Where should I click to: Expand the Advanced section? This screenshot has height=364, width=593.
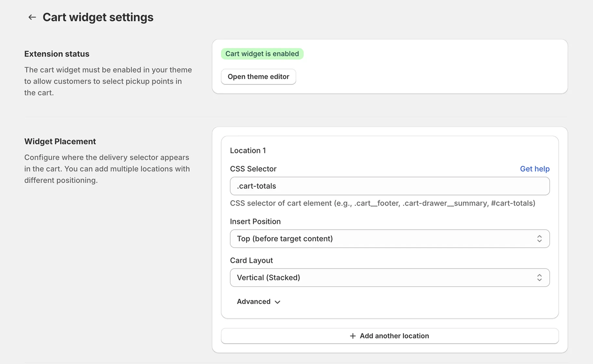pyautogui.click(x=254, y=302)
